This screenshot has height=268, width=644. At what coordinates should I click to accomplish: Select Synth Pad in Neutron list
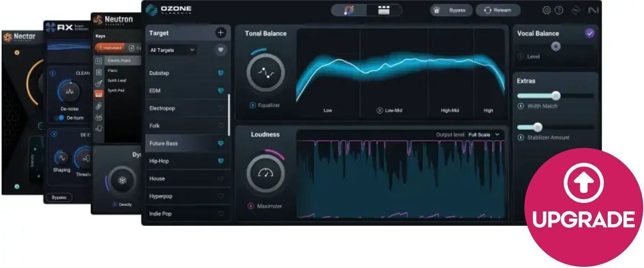[x=116, y=91]
